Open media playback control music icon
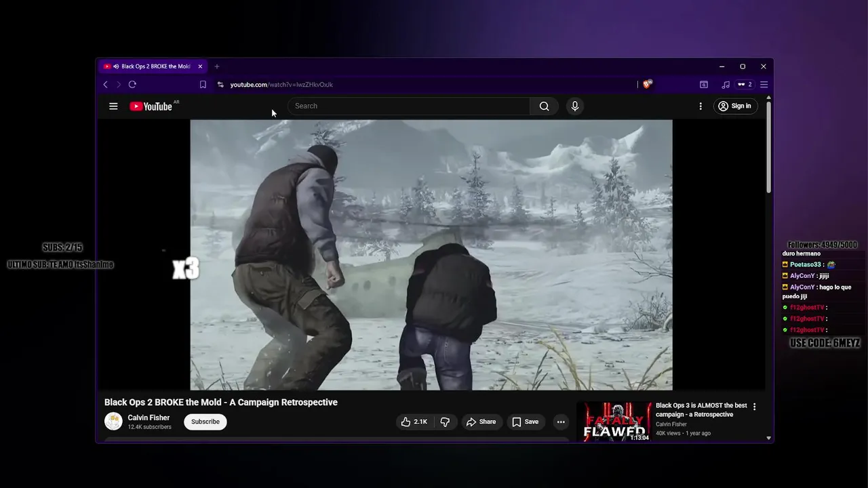 tap(726, 85)
